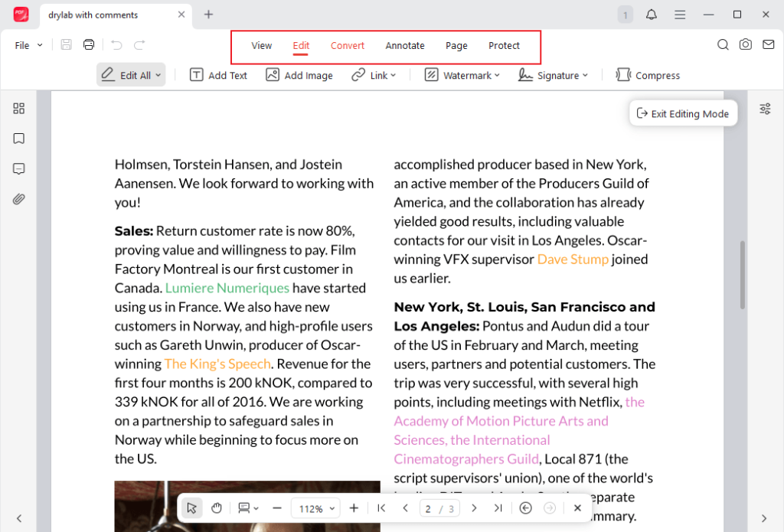Expand the Signature options menu
Viewport: 784px width, 532px height.
pyautogui.click(x=553, y=74)
